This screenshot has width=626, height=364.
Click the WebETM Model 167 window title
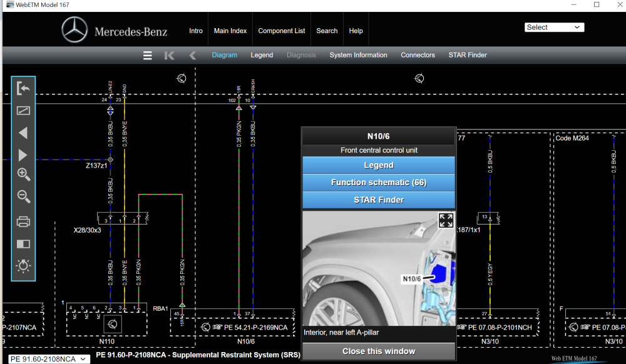click(x=43, y=5)
